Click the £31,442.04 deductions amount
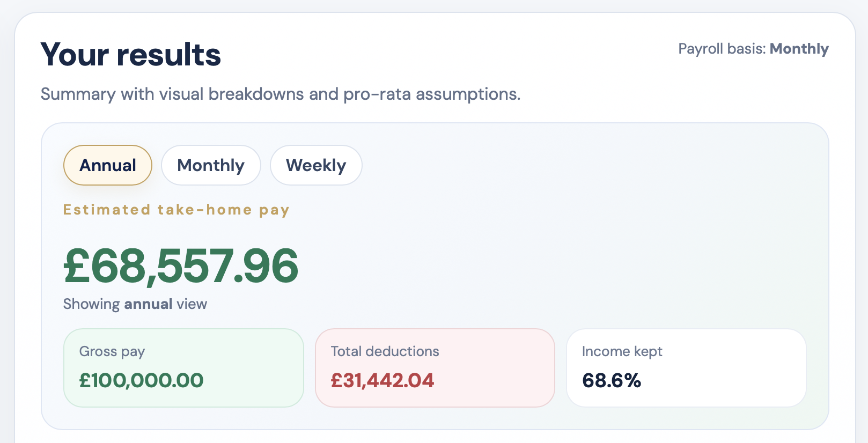868x443 pixels. click(382, 380)
